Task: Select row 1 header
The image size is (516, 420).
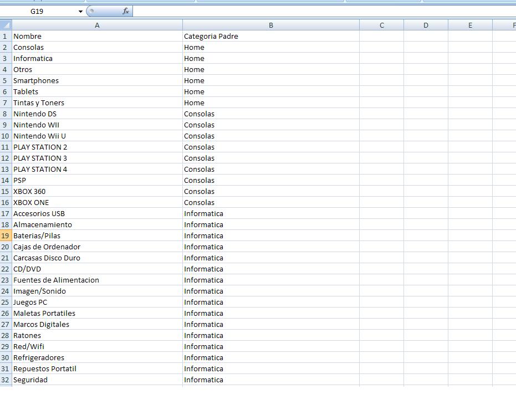Action: [x=6, y=36]
